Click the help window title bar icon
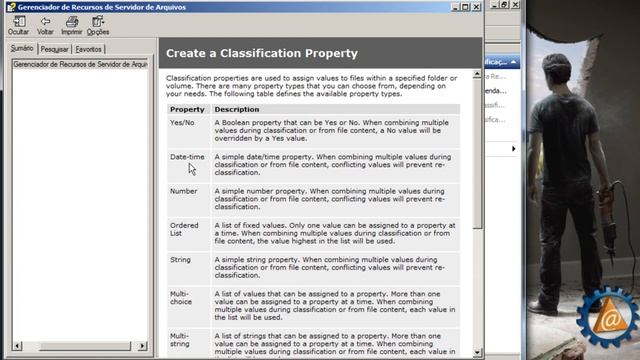Screen dimensions: 640x360 click(x=11, y=7)
